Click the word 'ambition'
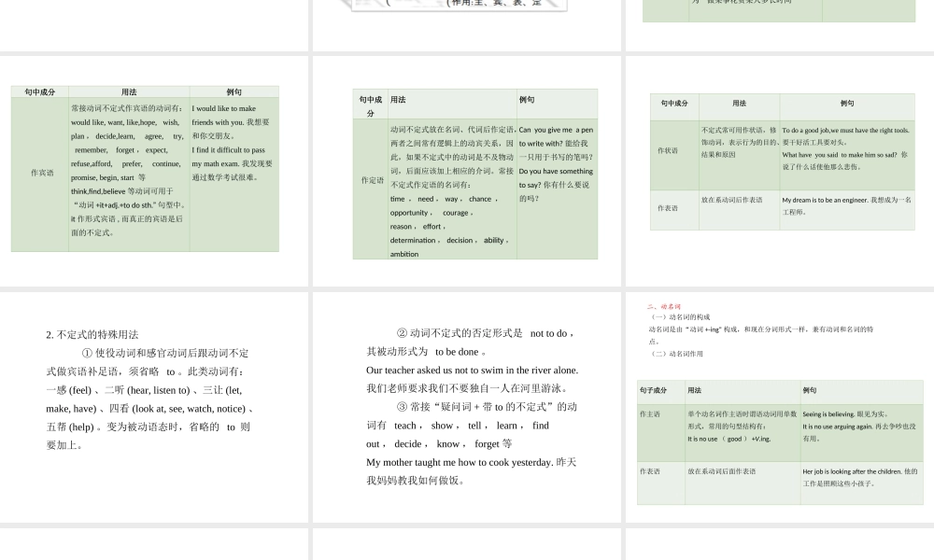 point(404,254)
